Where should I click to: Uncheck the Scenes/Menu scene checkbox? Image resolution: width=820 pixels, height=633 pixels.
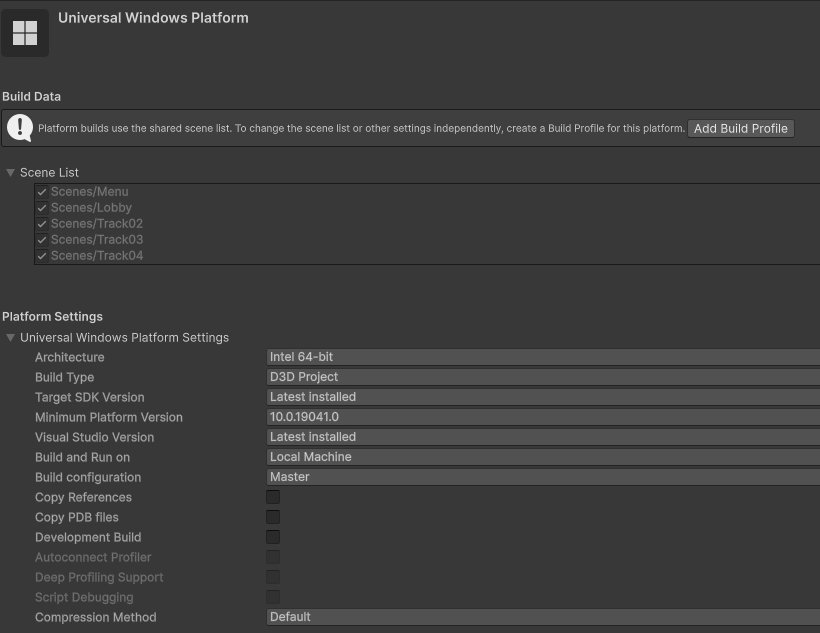42,192
